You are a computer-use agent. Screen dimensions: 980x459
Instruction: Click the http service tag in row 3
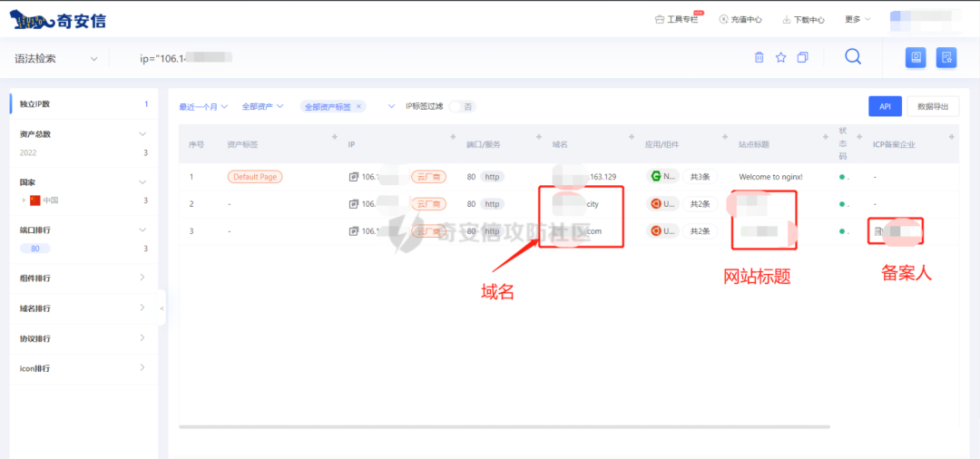pyautogui.click(x=493, y=231)
